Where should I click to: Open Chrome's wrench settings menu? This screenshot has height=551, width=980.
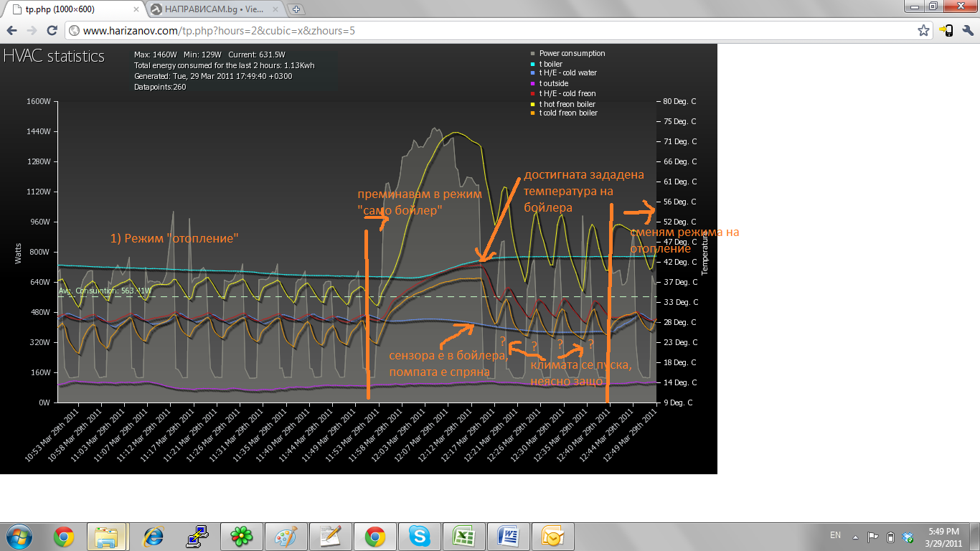click(968, 31)
